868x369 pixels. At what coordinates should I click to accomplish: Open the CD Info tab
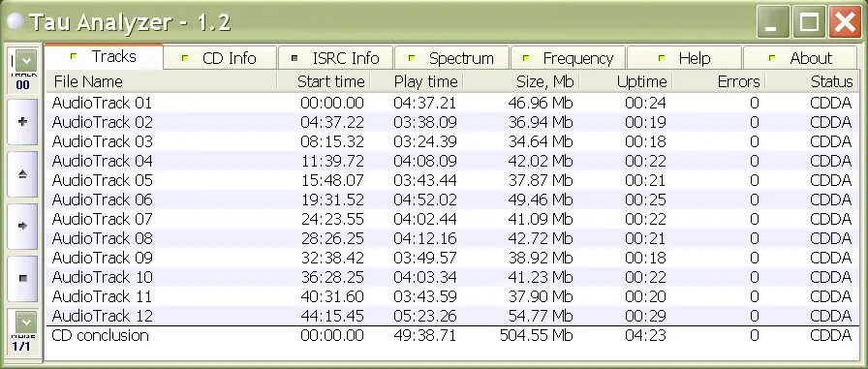coord(220,58)
